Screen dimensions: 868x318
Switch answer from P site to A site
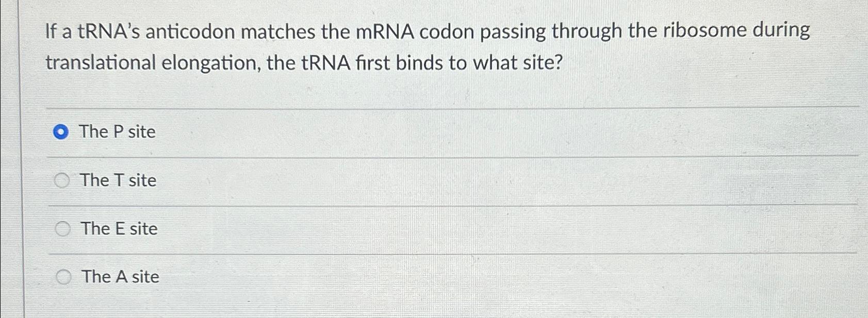pyautogui.click(x=63, y=277)
